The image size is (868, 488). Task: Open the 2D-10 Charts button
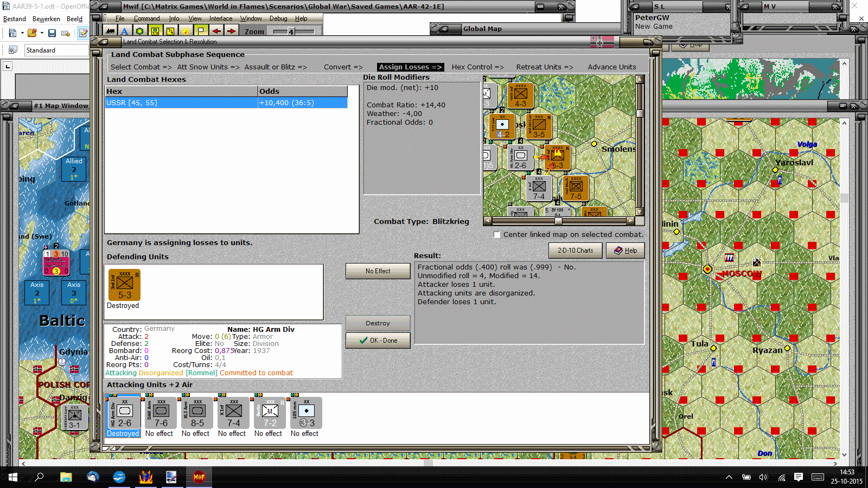[575, 251]
